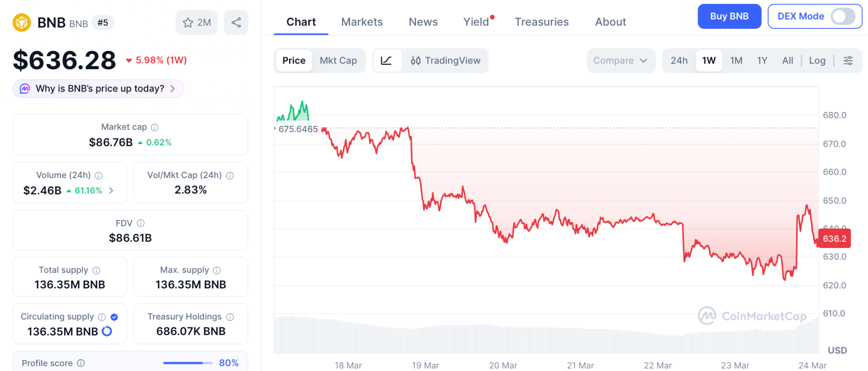Click the Buy BNB button
868x371 pixels.
[x=729, y=17]
